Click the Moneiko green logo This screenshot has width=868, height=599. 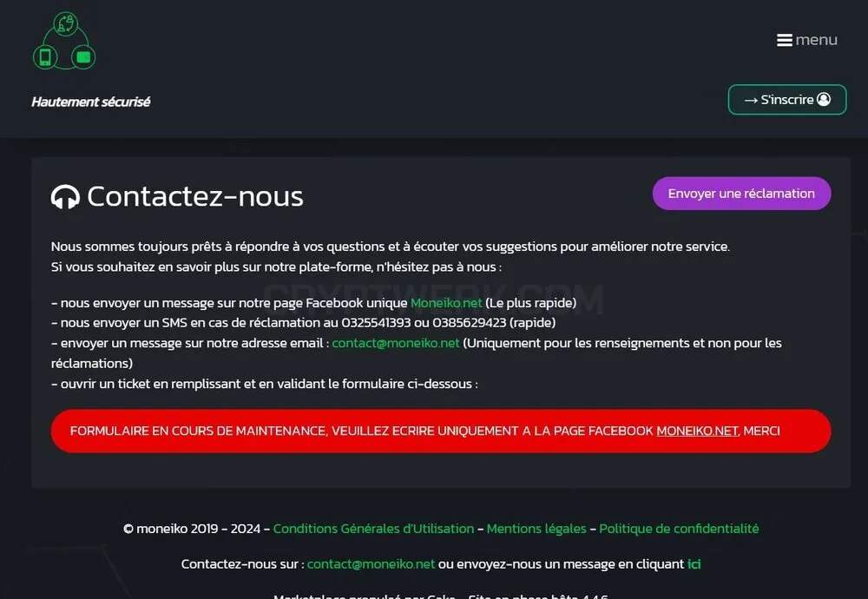click(x=65, y=41)
